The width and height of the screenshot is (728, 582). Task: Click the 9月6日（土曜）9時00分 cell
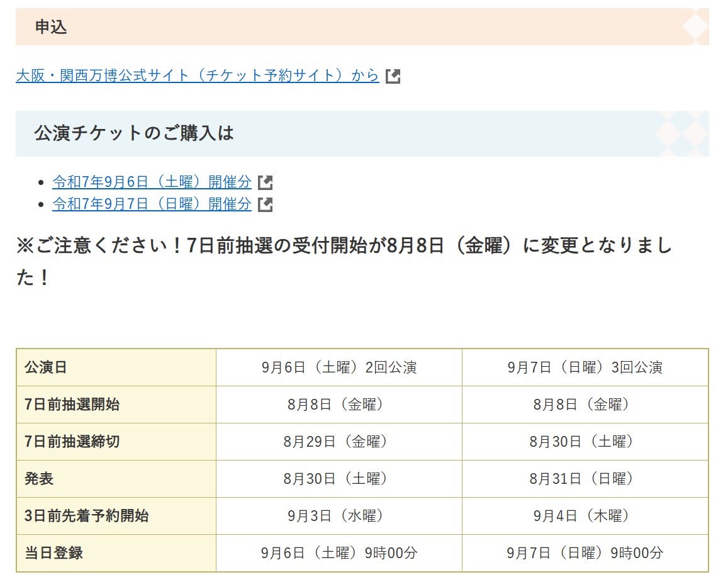click(339, 553)
